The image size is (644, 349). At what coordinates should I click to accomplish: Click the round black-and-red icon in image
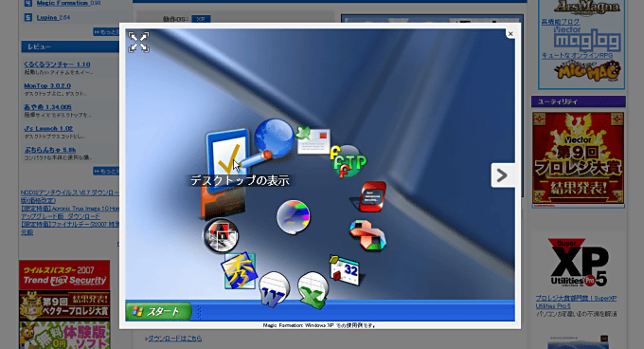click(x=221, y=235)
